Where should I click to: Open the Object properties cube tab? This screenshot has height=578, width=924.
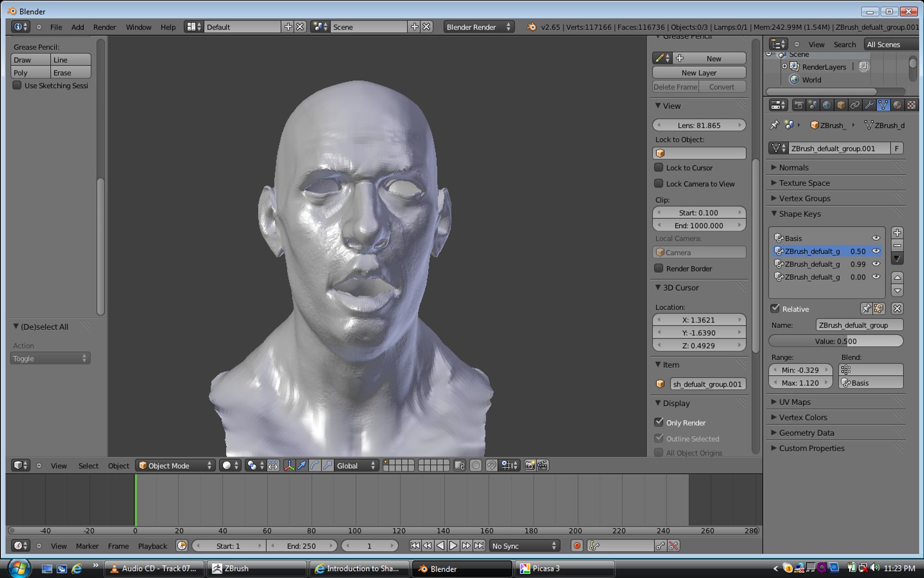point(841,105)
